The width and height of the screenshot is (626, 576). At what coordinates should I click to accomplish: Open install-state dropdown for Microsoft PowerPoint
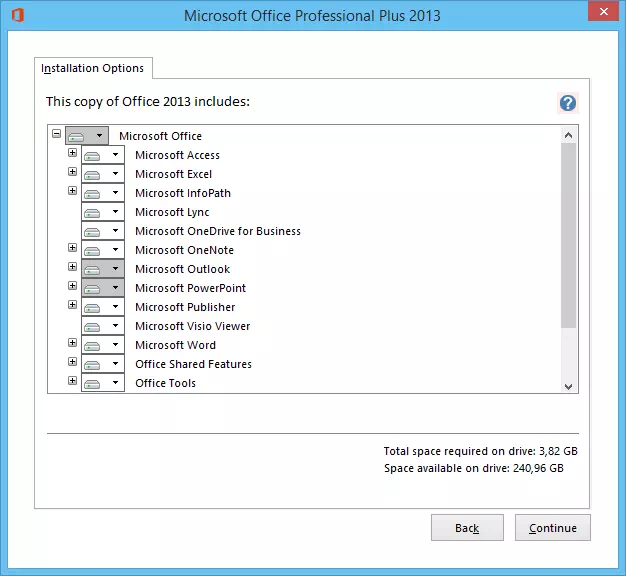(x=103, y=288)
